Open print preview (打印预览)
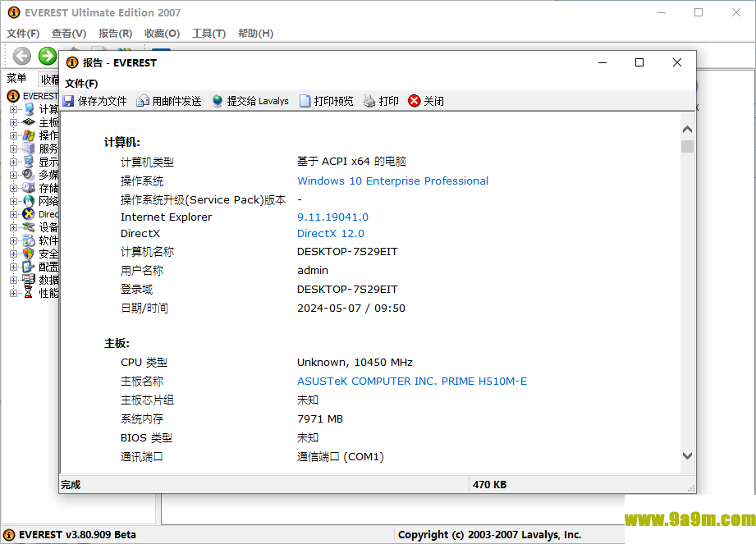This screenshot has width=756, height=544. pyautogui.click(x=327, y=101)
